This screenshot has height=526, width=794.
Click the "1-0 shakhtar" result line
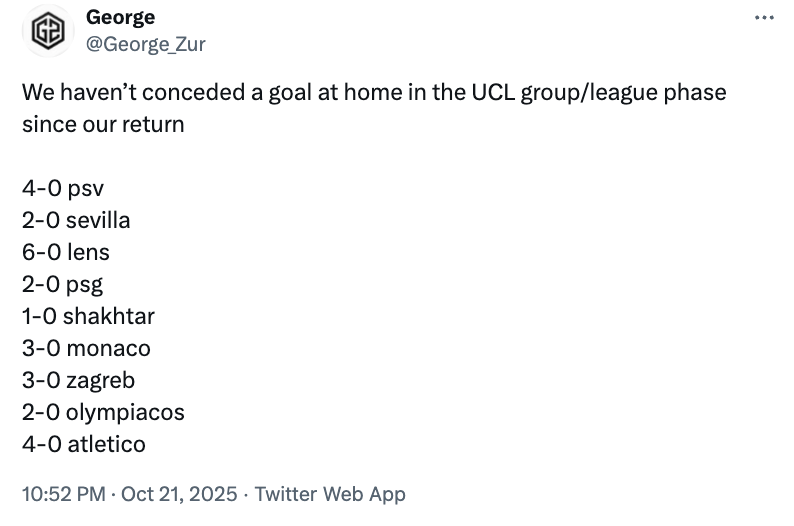tap(88, 316)
